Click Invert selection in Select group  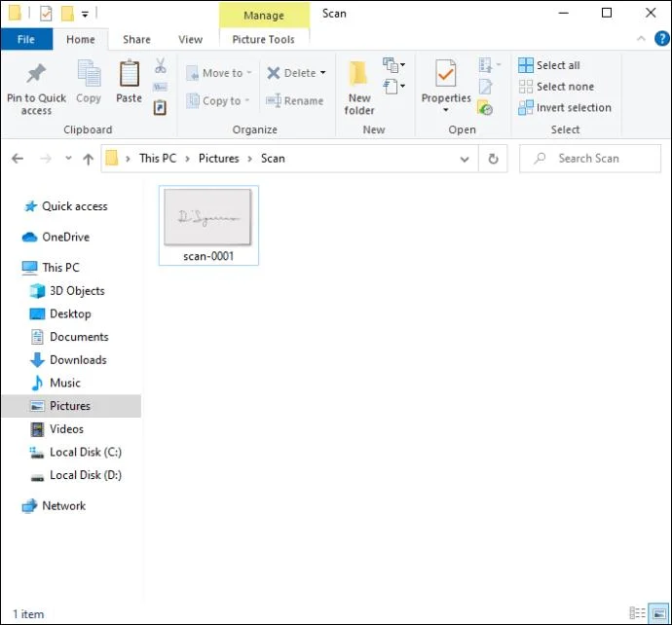(565, 107)
